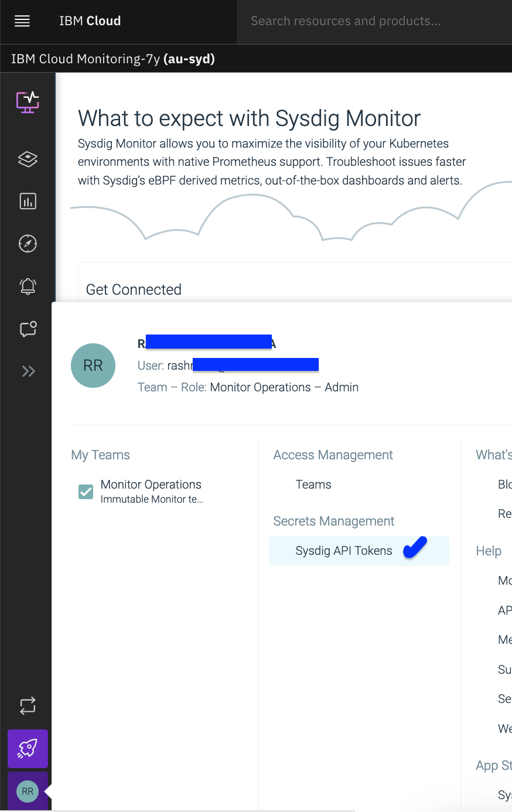Click the Immutable Monitor te... description
Image resolution: width=512 pixels, height=812 pixels.
[152, 499]
